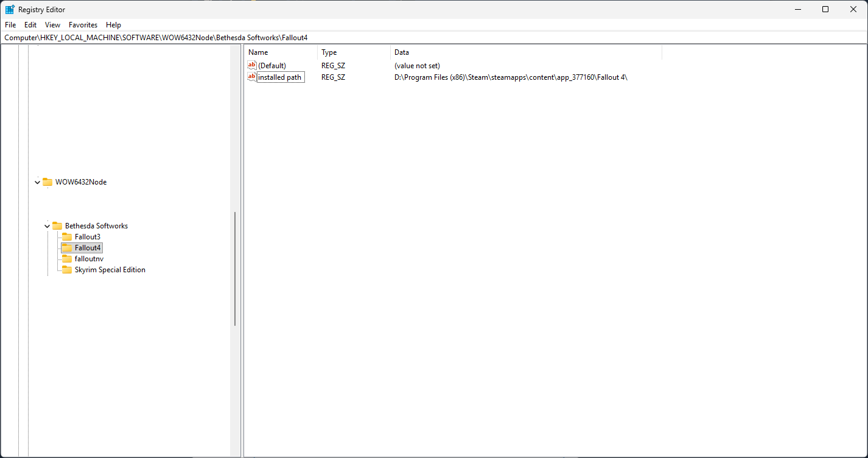Click the (Default) string value icon
868x458 pixels.
[252, 65]
